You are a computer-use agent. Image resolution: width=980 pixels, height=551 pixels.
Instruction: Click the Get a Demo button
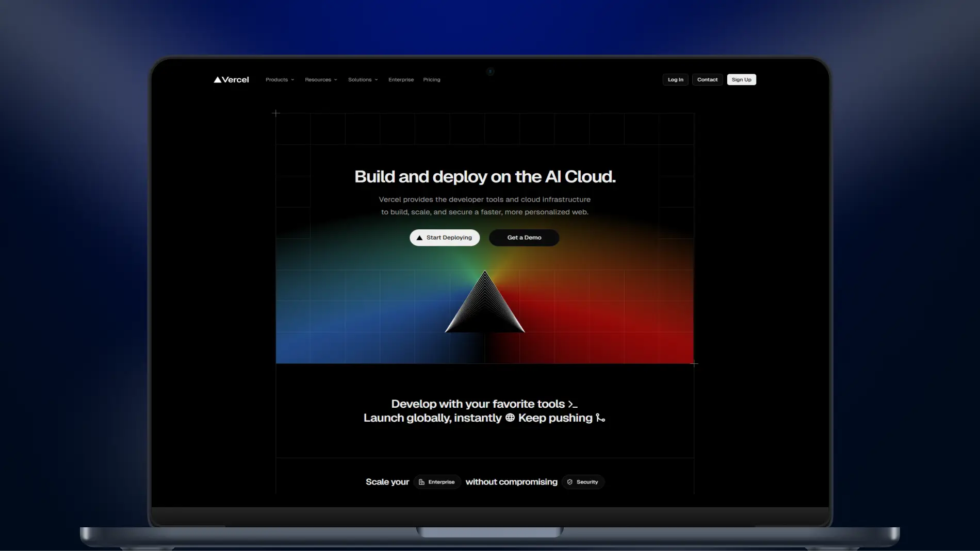(524, 238)
